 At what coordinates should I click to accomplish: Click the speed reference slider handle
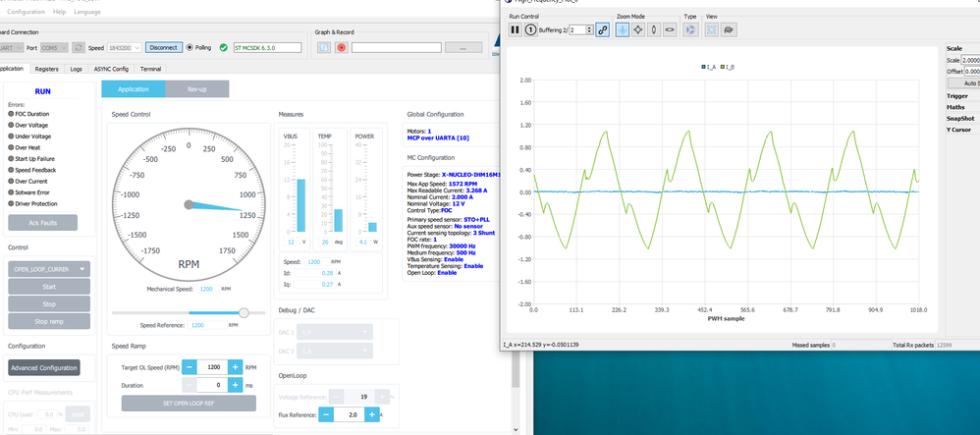(244, 312)
